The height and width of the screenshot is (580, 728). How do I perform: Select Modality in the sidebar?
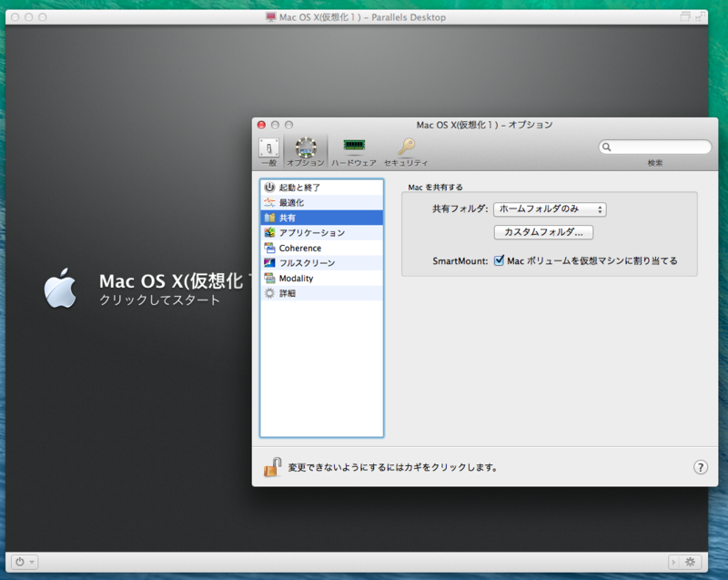tap(322, 278)
